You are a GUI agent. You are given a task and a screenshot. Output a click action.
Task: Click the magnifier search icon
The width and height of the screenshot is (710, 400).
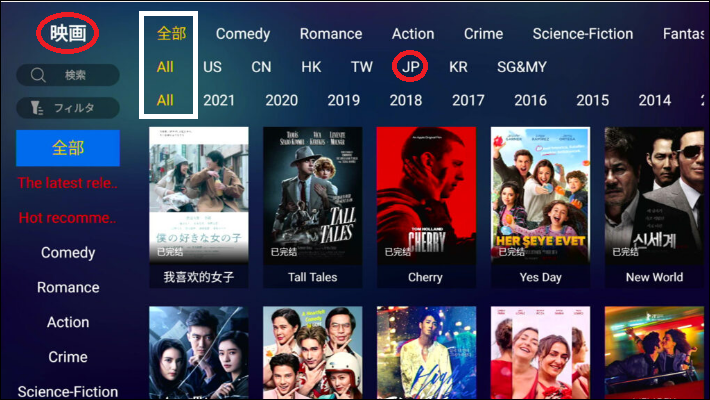tap(38, 75)
